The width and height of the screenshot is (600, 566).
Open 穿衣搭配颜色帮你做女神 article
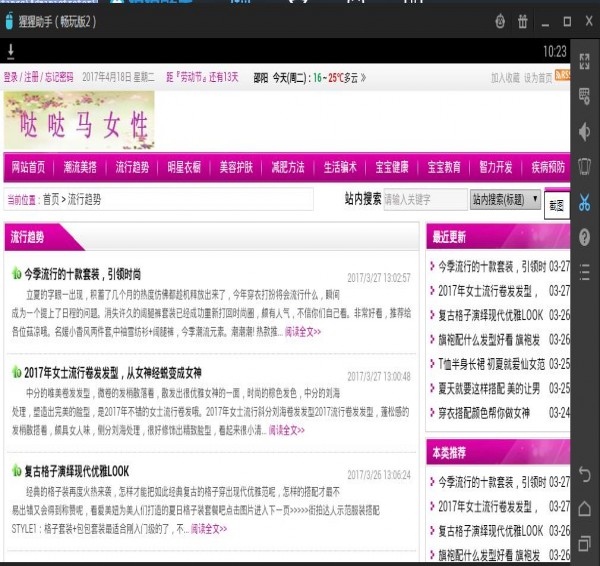click(484, 413)
